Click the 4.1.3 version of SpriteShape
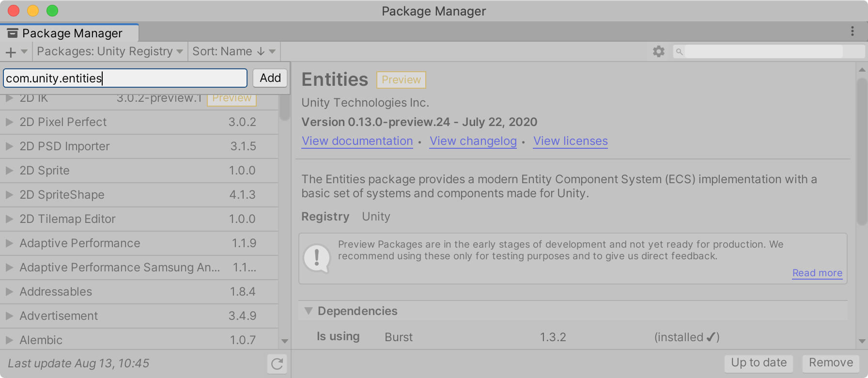The width and height of the screenshot is (868, 378). click(242, 195)
